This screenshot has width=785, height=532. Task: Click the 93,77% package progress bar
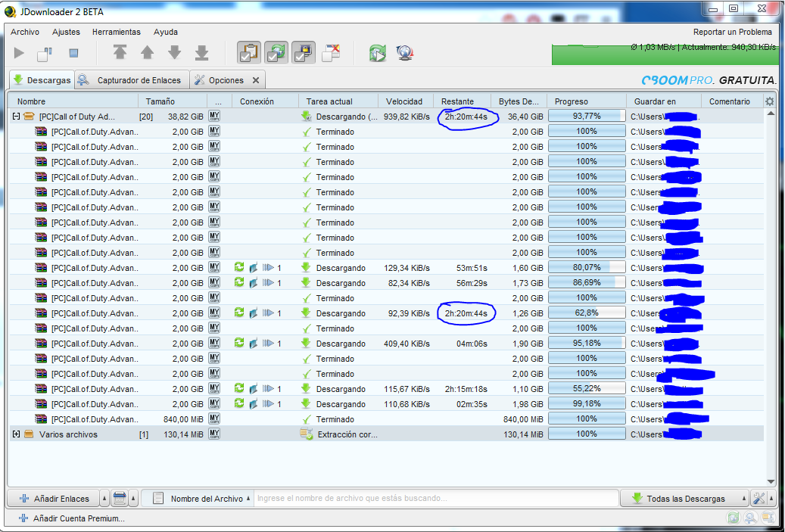pyautogui.click(x=587, y=116)
